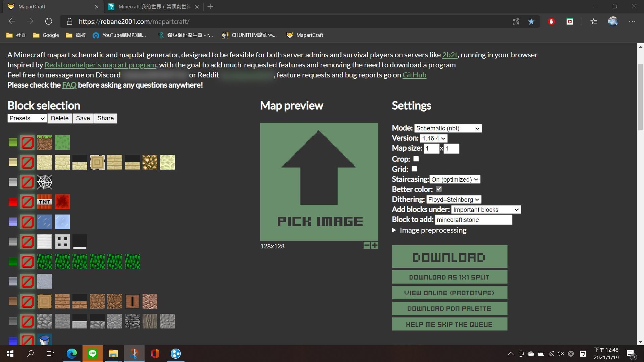Select the grass block icon
Image resolution: width=644 pixels, height=362 pixels.
click(45, 142)
